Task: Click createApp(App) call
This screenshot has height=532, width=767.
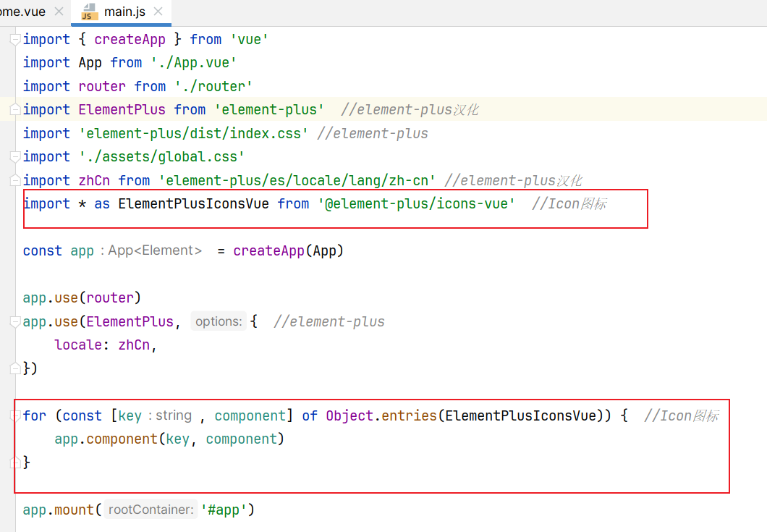Action: 288,250
